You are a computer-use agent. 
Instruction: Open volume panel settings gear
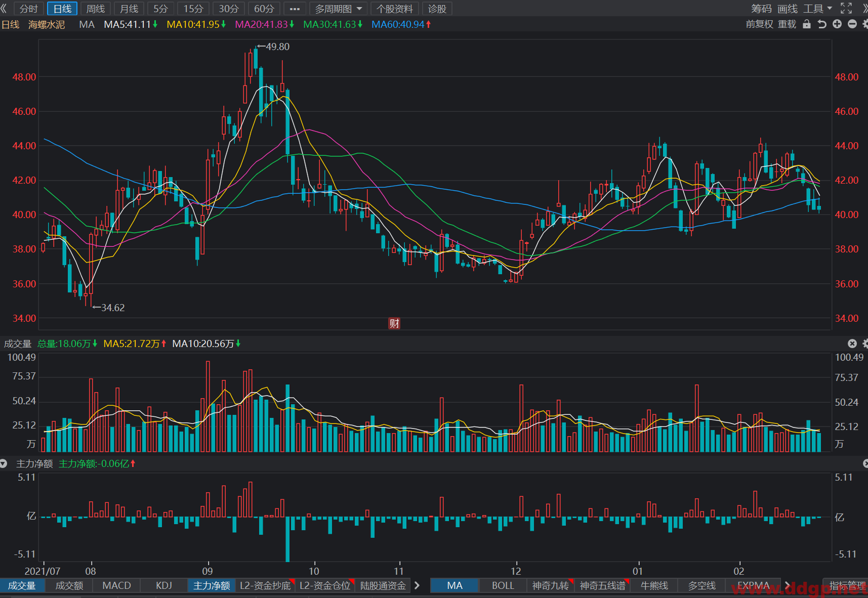[865, 344]
